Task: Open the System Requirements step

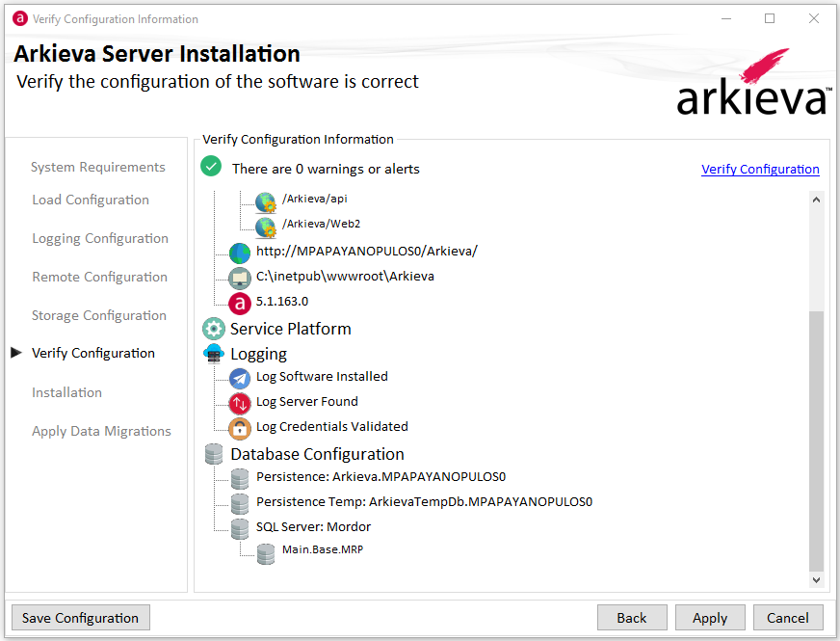Action: click(x=97, y=167)
